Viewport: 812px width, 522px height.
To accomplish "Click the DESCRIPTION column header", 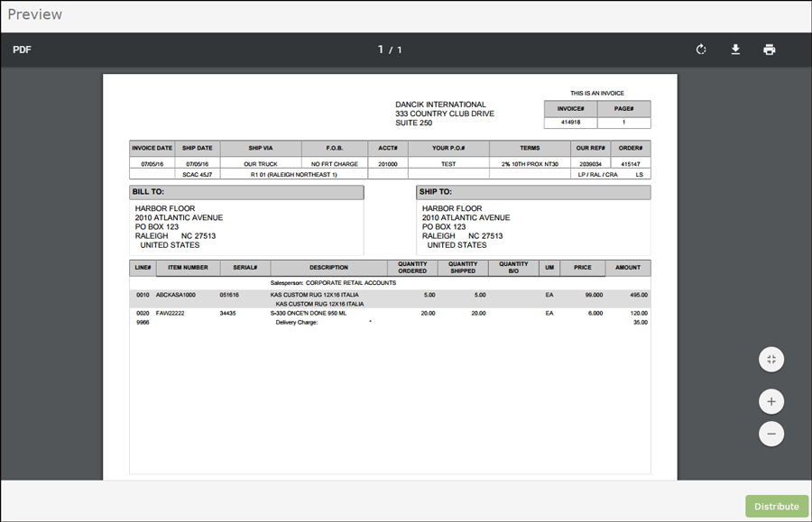I will coord(328,268).
